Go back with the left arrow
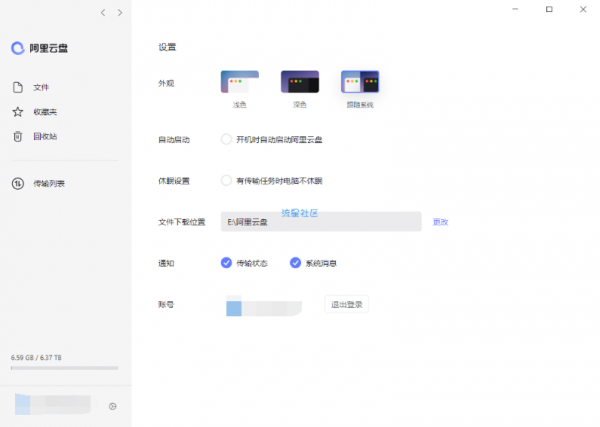The height and width of the screenshot is (427, 600). (103, 13)
